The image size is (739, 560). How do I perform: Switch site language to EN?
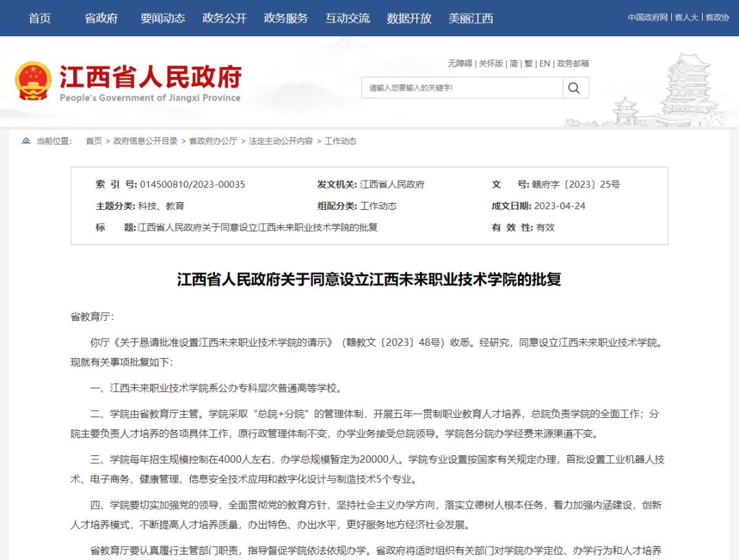coord(544,64)
